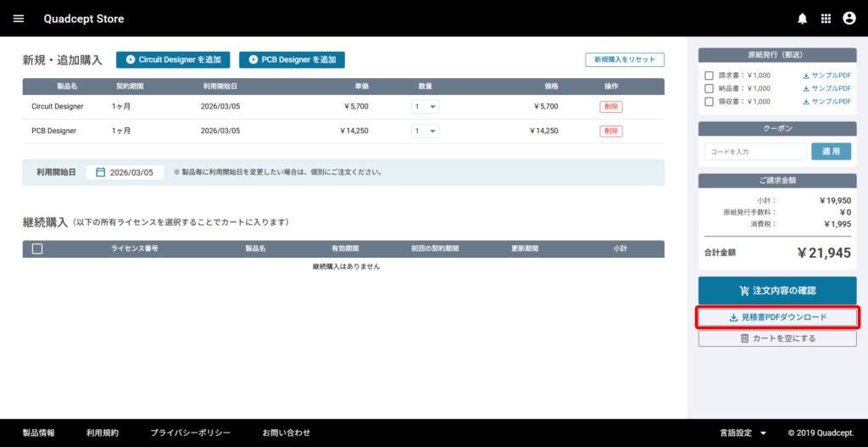This screenshot has width=868, height=447.
Task: Click the coupon code input field
Action: (754, 151)
